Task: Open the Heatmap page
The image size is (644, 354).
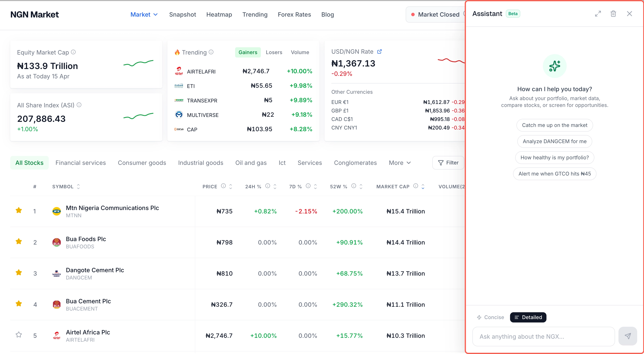Action: [x=219, y=14]
